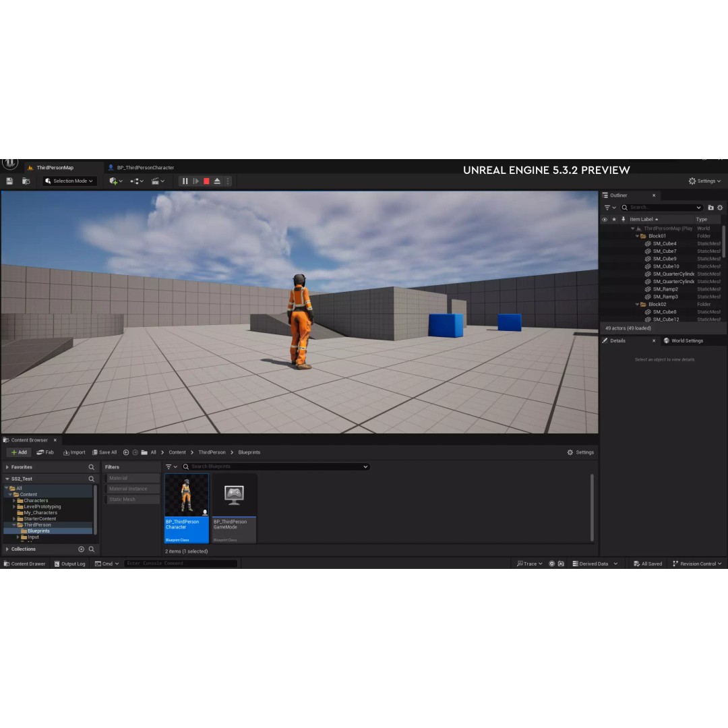Click Import in Content Browser

74,452
